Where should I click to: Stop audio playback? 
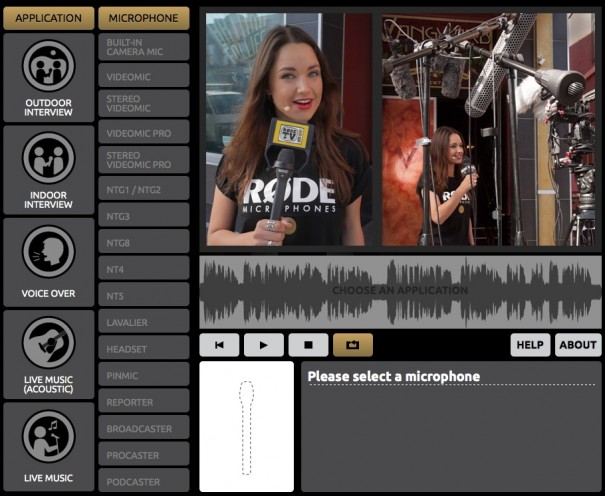308,345
